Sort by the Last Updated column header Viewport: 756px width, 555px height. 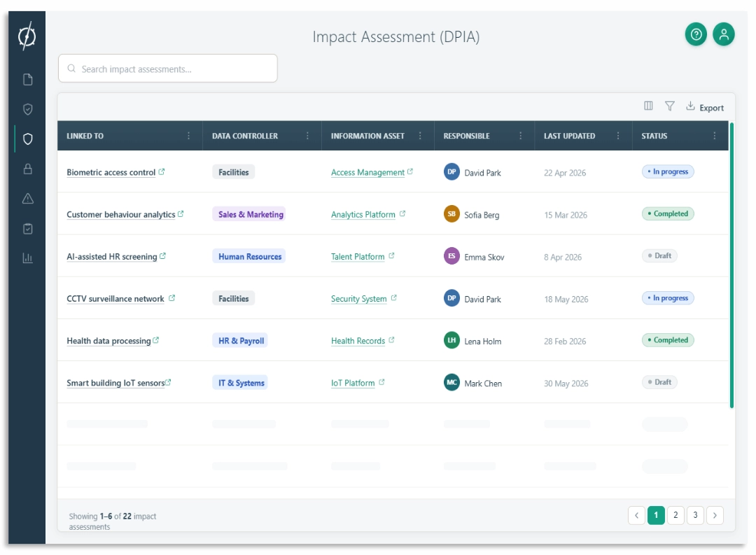tap(569, 136)
